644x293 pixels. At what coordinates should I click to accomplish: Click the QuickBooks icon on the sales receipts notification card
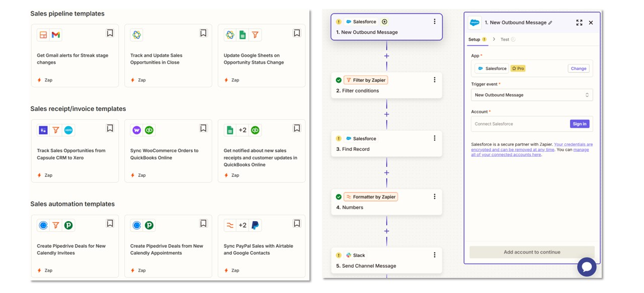(x=255, y=130)
